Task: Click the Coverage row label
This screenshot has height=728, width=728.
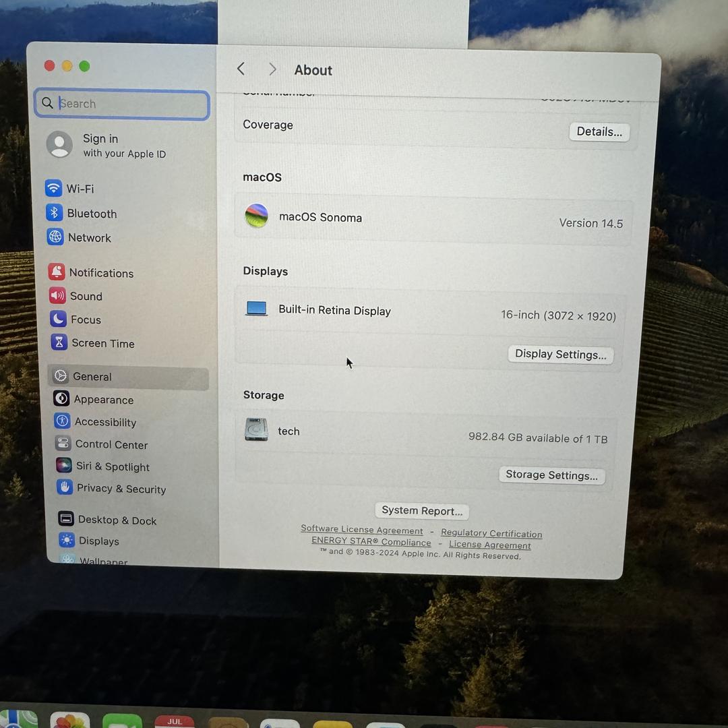Action: click(x=268, y=125)
